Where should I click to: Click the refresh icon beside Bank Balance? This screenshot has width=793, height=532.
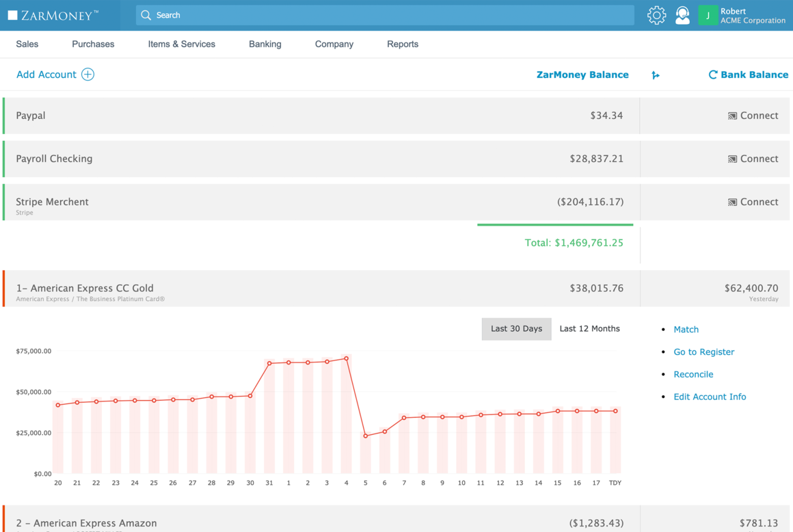pyautogui.click(x=712, y=75)
